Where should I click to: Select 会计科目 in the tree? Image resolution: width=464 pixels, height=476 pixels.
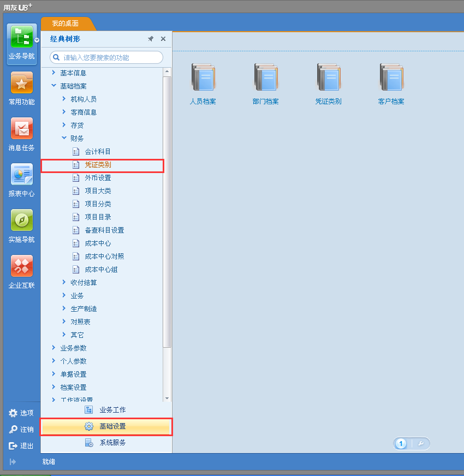[98, 151]
